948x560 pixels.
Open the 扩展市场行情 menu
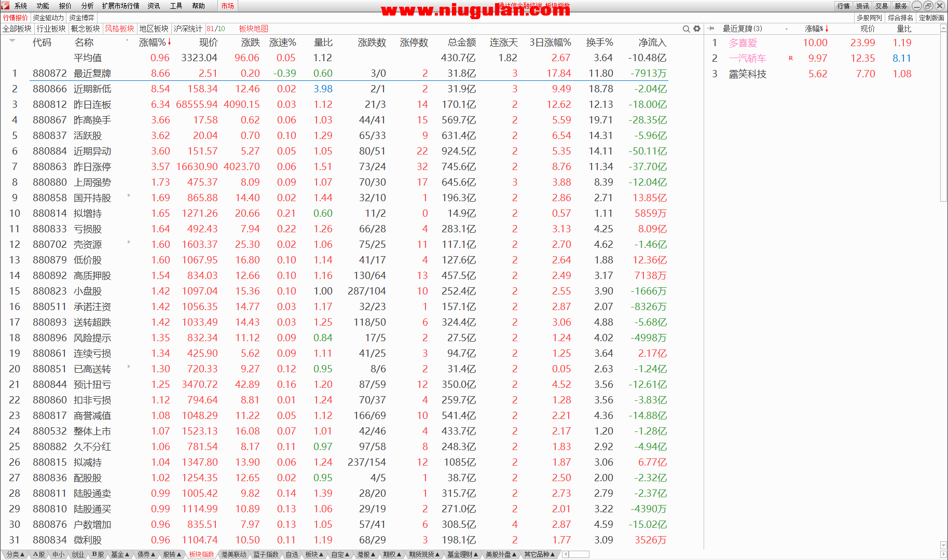pos(121,6)
